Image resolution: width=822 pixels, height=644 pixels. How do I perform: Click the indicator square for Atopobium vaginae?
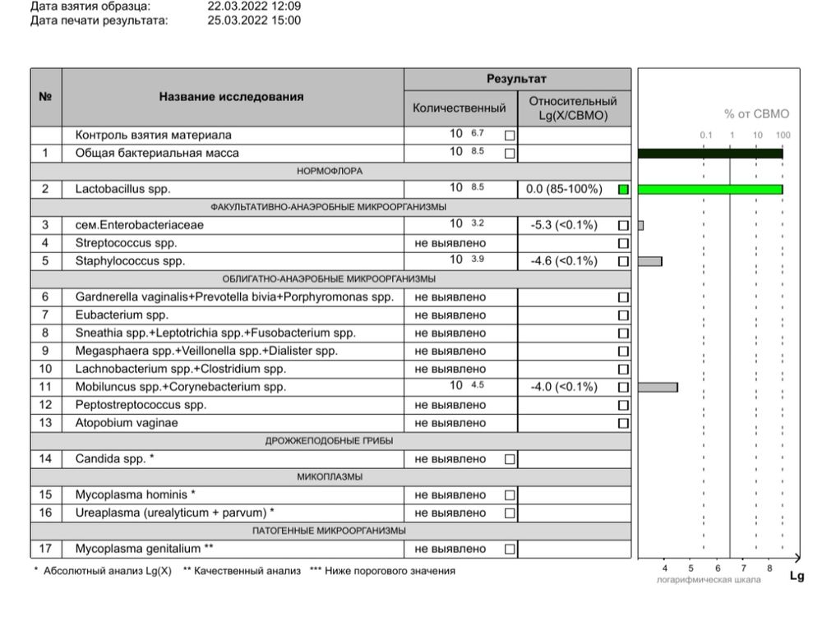pos(623,424)
